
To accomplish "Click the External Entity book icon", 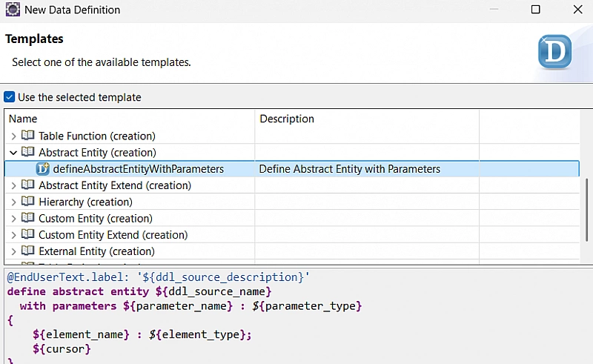I will (x=28, y=251).
